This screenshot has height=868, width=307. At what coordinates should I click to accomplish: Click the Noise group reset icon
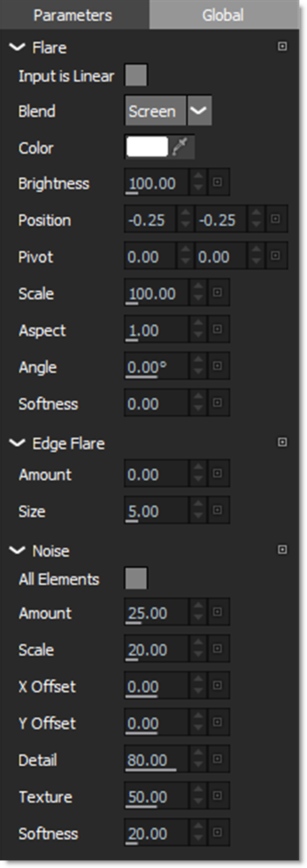tap(282, 550)
